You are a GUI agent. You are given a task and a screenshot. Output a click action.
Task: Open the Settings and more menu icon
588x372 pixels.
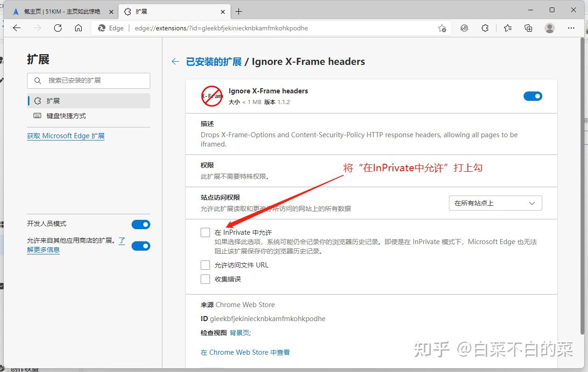pyautogui.click(x=571, y=28)
